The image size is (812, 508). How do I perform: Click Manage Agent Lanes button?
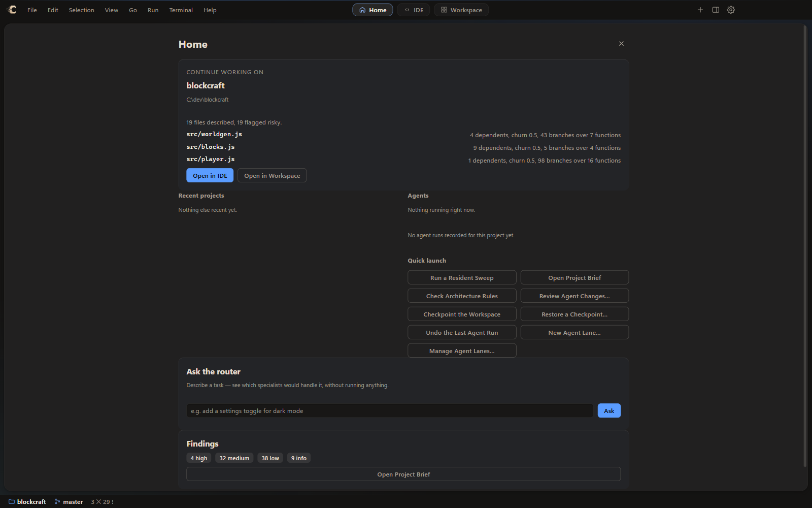[462, 351]
